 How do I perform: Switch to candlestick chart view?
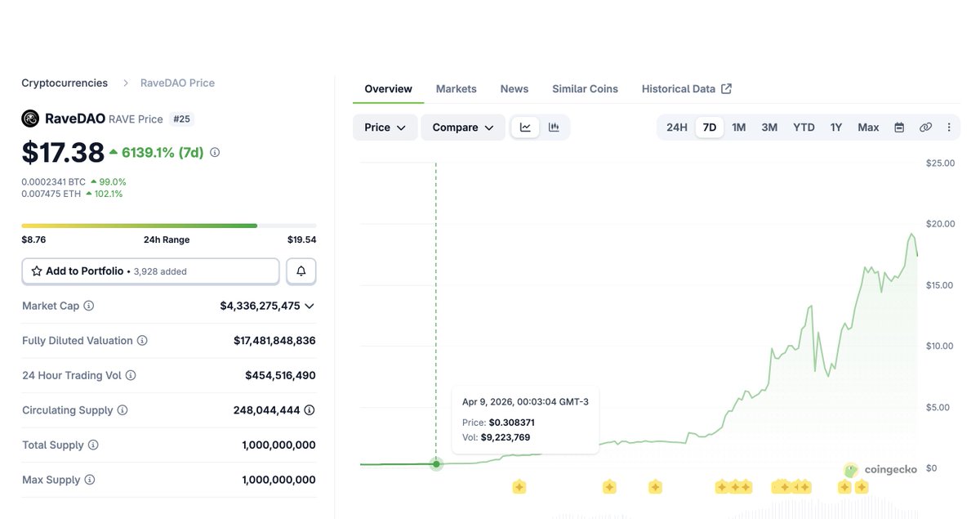pos(554,128)
